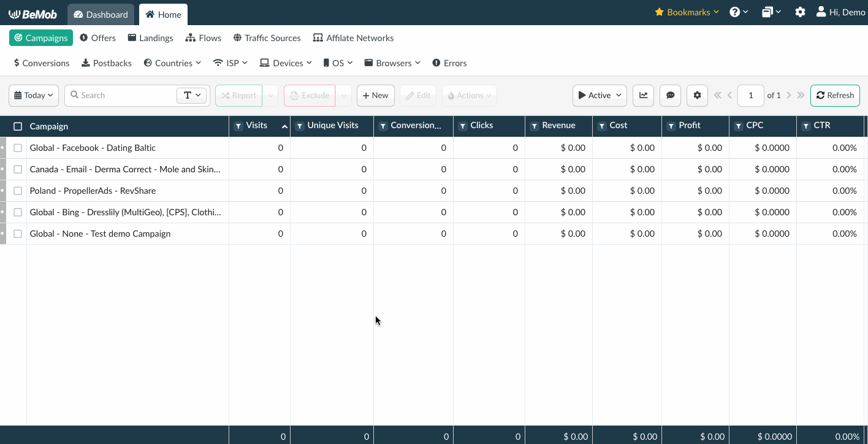Expand the Devices dropdown
This screenshot has height=444, width=868.
pos(286,63)
